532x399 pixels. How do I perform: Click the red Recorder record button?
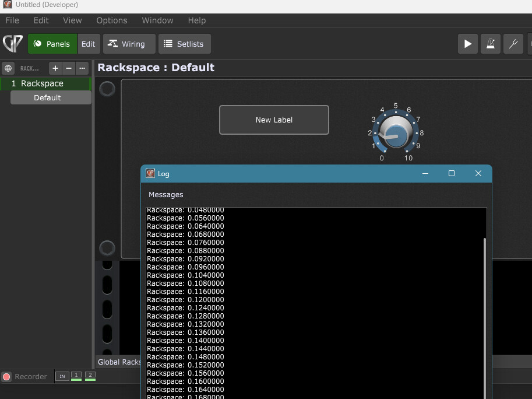click(x=7, y=377)
